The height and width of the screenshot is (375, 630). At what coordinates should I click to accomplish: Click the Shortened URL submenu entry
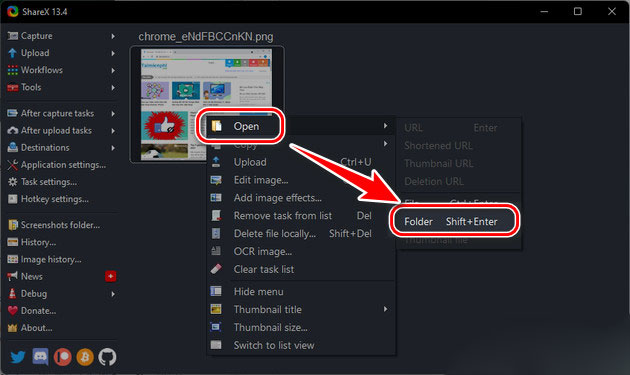pos(459,145)
